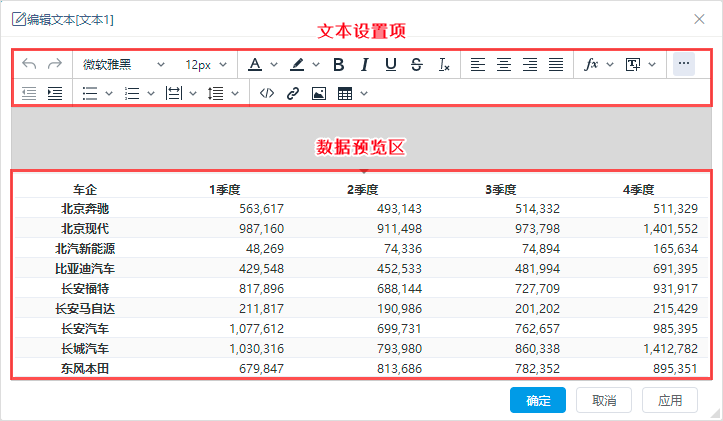Expand letter spacing dropdown arrow
The height and width of the screenshot is (421, 723).
193,94
